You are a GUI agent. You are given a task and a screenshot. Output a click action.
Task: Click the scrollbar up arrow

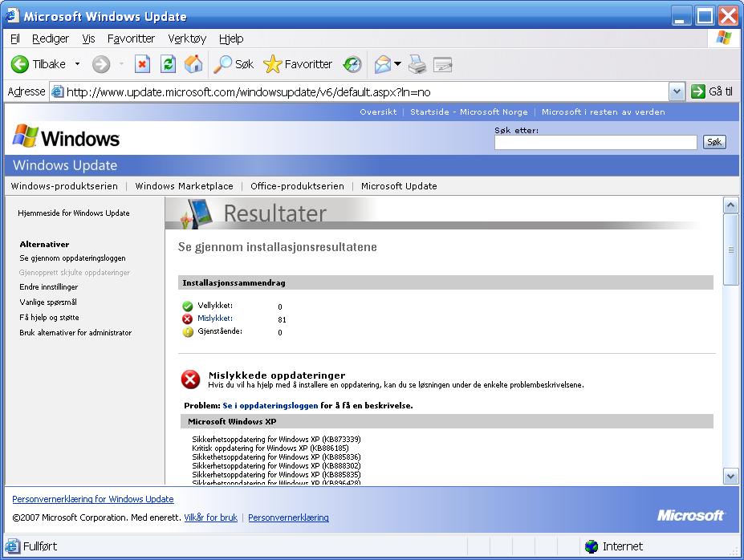click(x=730, y=205)
